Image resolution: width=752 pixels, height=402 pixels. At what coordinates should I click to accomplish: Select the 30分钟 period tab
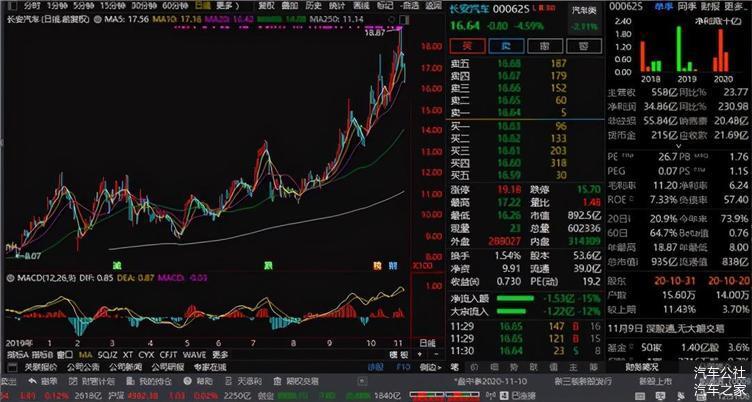(x=144, y=6)
